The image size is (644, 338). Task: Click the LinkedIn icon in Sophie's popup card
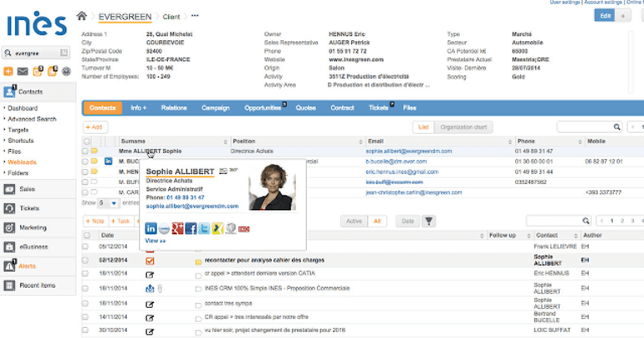coord(151,228)
